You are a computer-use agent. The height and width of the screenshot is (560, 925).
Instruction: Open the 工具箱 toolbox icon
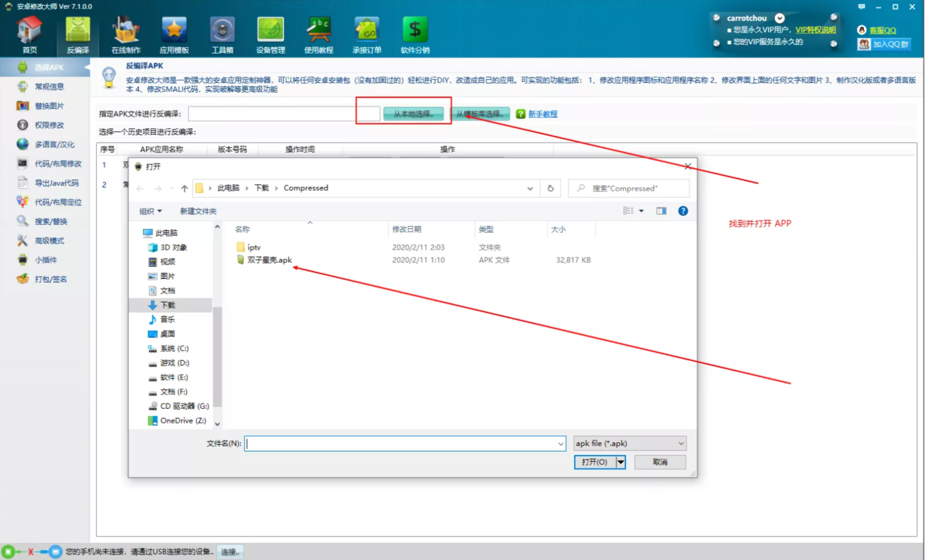coord(222,34)
